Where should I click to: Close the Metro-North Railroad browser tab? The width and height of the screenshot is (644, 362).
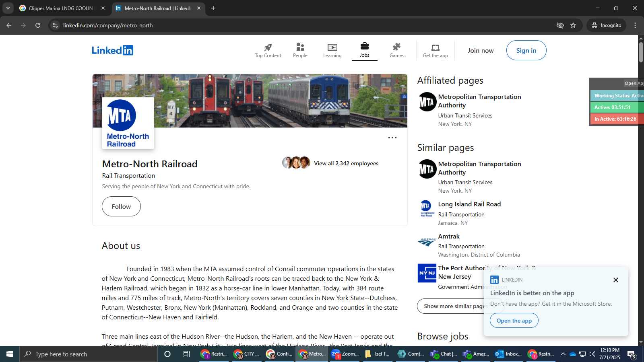pyautogui.click(x=199, y=8)
